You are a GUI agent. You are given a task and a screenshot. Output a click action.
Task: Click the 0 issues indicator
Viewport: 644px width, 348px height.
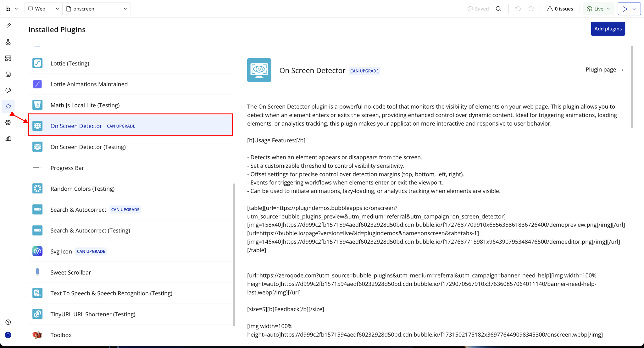pos(560,9)
